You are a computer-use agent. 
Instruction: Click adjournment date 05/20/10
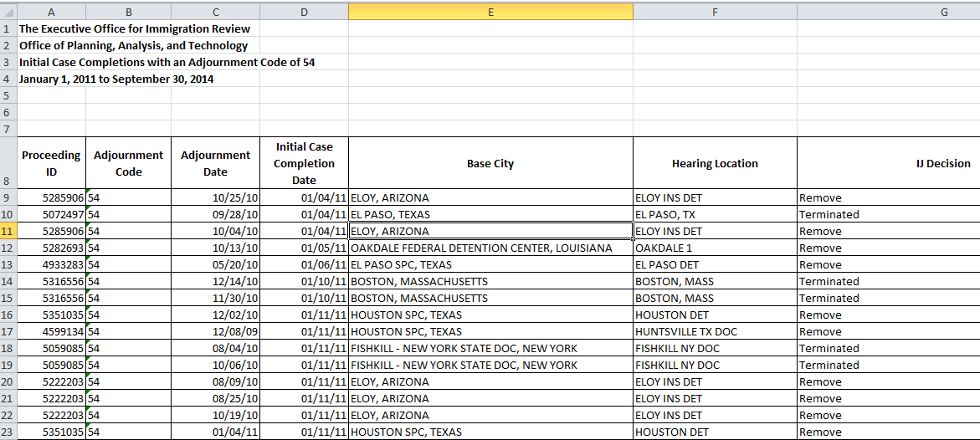point(216,264)
